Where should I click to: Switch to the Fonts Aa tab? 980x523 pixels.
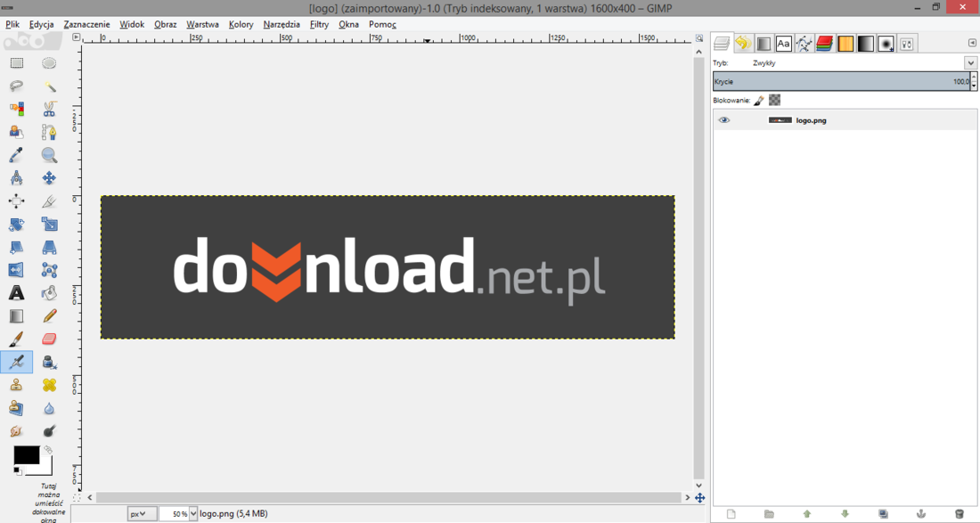783,43
